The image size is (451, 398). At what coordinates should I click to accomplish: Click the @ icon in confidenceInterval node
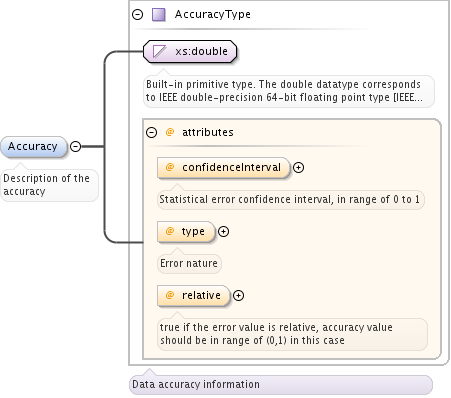[170, 167]
